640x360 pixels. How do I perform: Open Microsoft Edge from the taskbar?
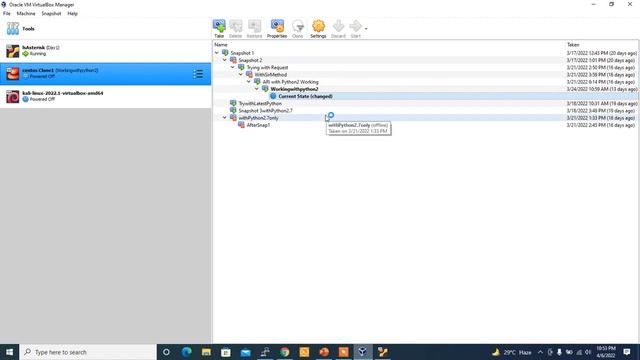(187, 352)
